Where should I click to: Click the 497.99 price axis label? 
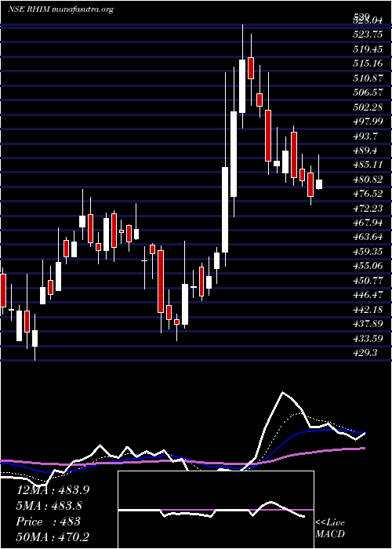tap(367, 121)
